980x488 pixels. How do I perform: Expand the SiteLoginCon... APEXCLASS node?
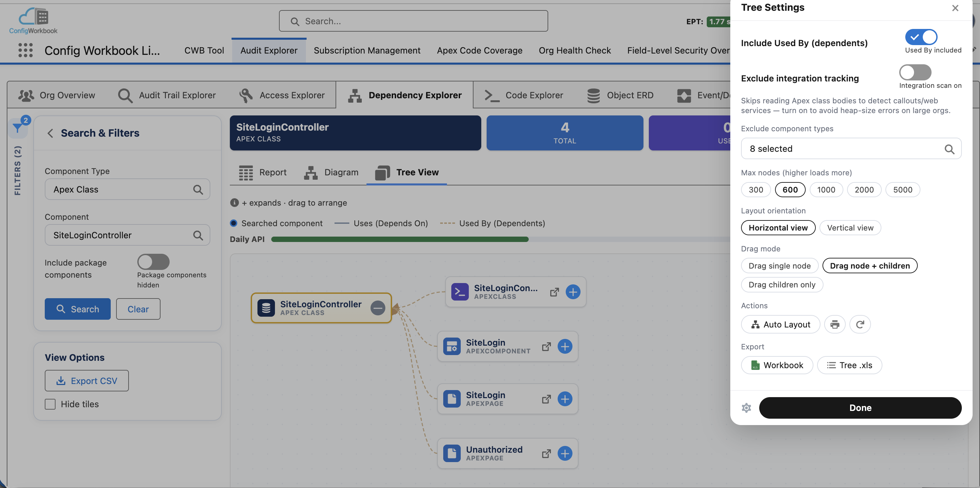click(x=572, y=292)
